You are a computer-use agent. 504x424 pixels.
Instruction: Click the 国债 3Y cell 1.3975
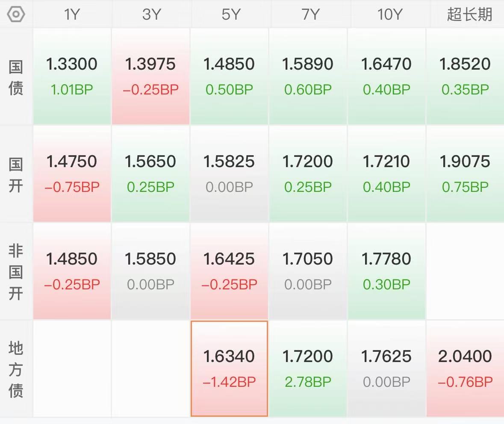click(150, 76)
